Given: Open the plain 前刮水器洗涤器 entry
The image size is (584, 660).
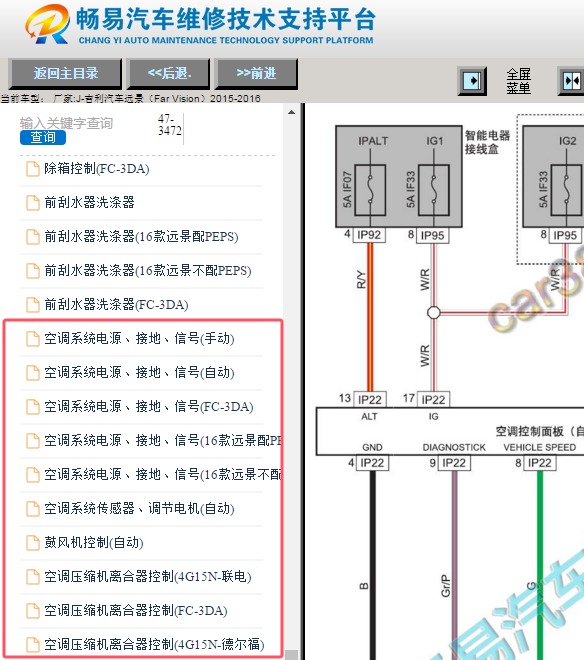Looking at the screenshot, I should click(89, 202).
